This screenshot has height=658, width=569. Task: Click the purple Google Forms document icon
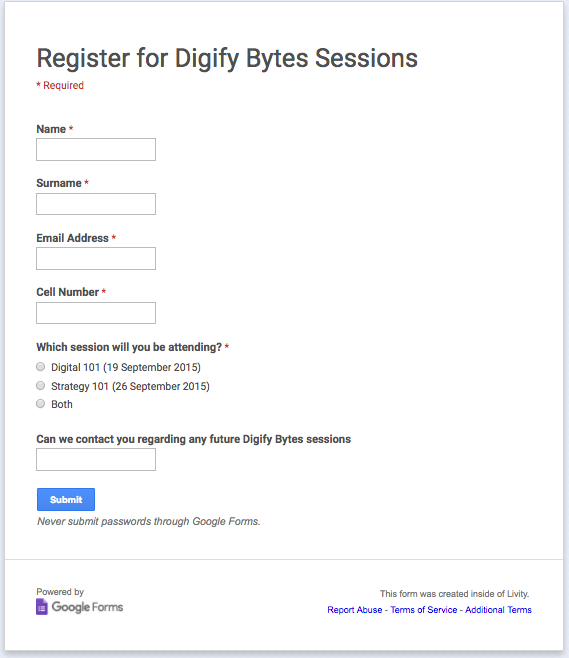[x=42, y=607]
